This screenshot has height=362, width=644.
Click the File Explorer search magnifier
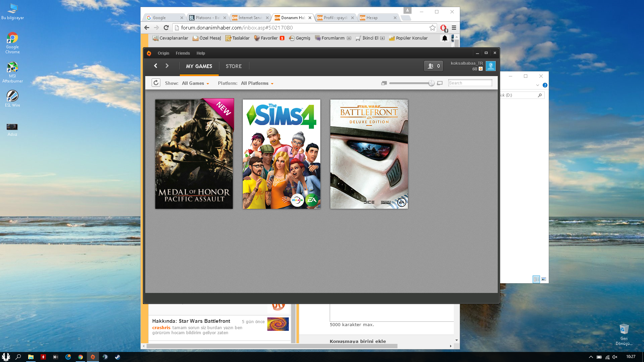(540, 95)
